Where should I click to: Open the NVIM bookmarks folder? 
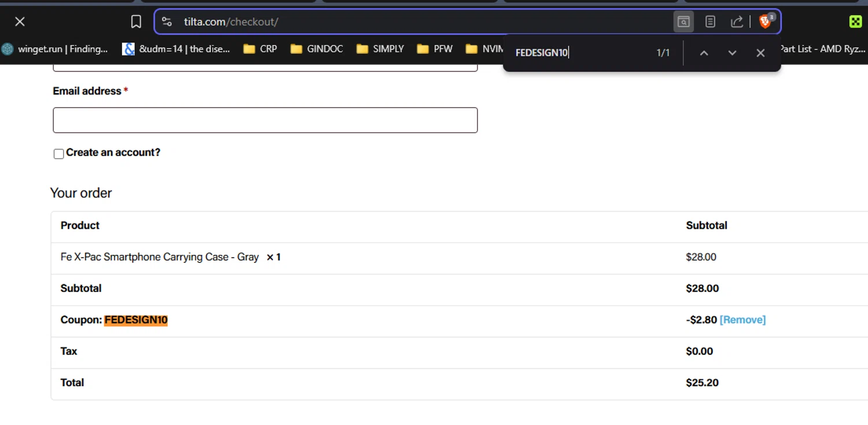[x=485, y=49]
